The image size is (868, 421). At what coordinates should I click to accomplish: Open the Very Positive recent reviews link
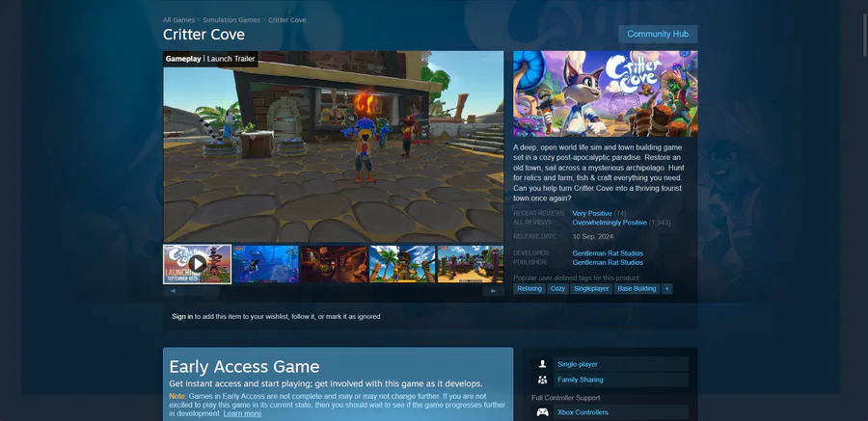tap(592, 214)
